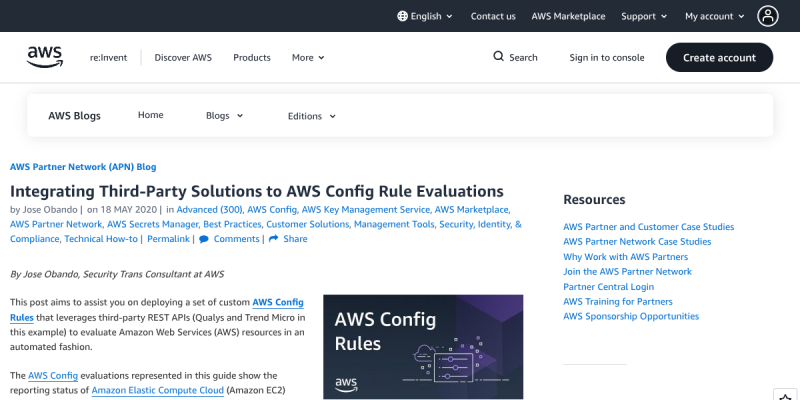Click Sign in to console

pyautogui.click(x=607, y=58)
